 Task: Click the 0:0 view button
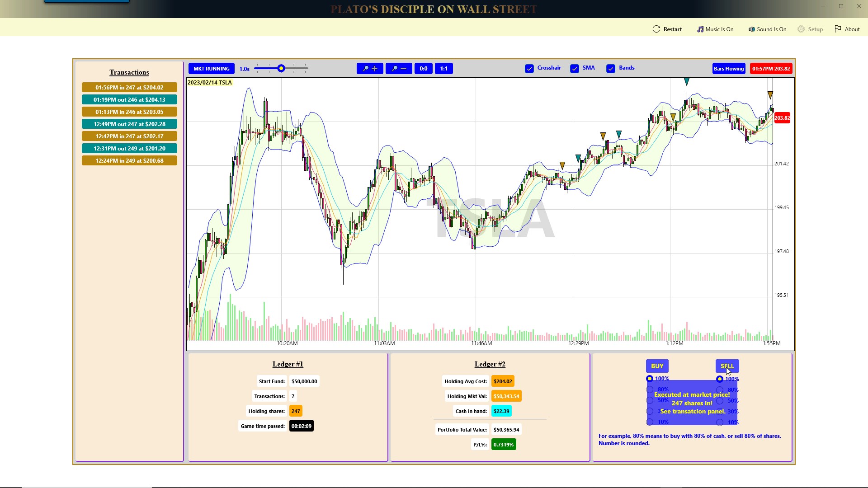pyautogui.click(x=424, y=69)
